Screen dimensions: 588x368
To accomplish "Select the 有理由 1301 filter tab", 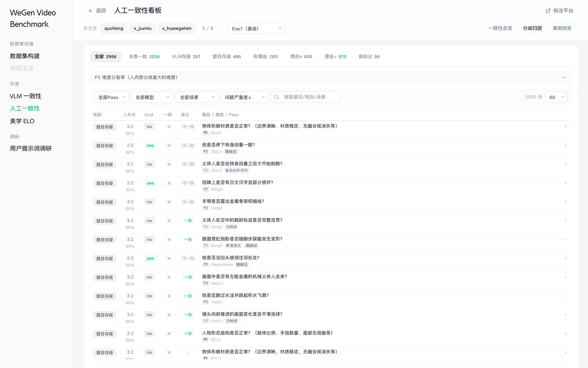I will coord(266,57).
